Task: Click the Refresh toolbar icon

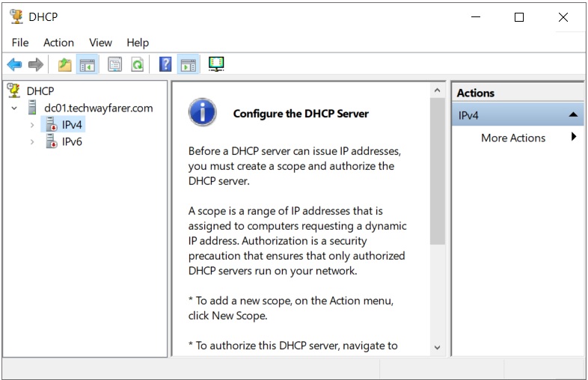Action: point(137,65)
